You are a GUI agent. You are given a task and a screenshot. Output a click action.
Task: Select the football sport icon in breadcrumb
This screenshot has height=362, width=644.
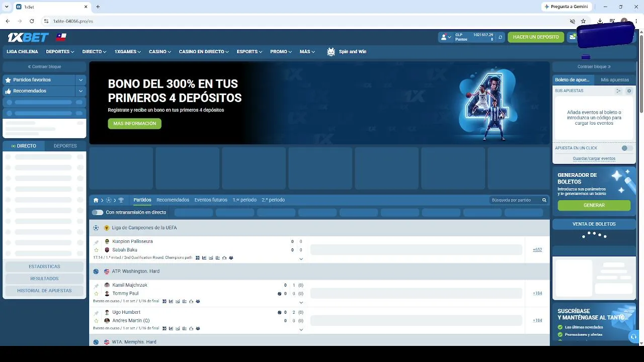[108, 200]
